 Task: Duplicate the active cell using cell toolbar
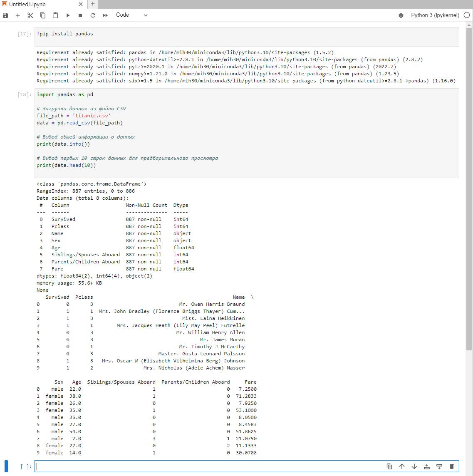click(389, 466)
